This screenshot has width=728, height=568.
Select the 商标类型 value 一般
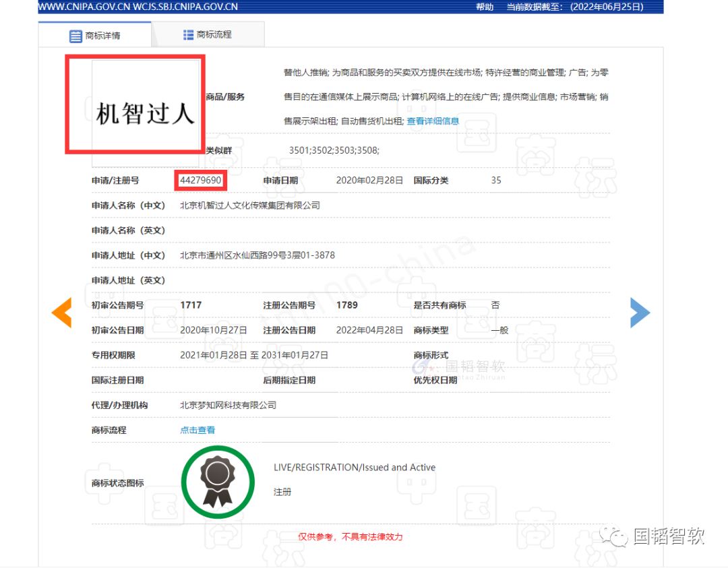(499, 330)
